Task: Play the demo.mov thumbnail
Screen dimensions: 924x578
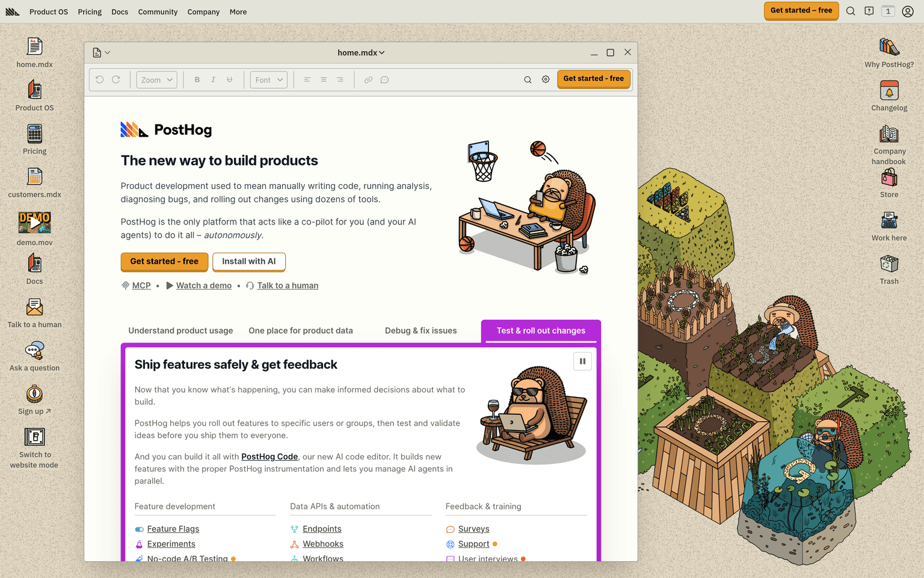Action: 34,223
